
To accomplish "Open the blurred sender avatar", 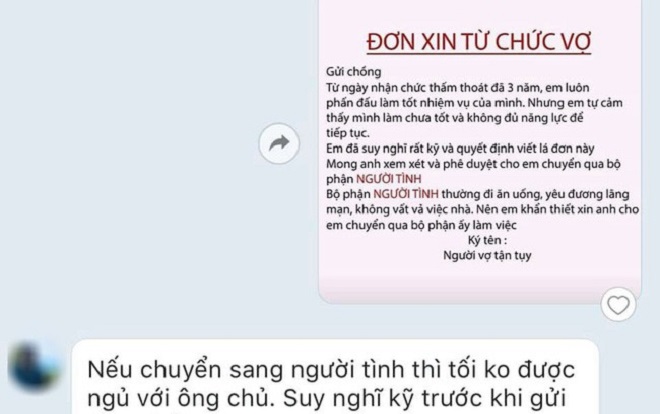I will (x=34, y=366).
